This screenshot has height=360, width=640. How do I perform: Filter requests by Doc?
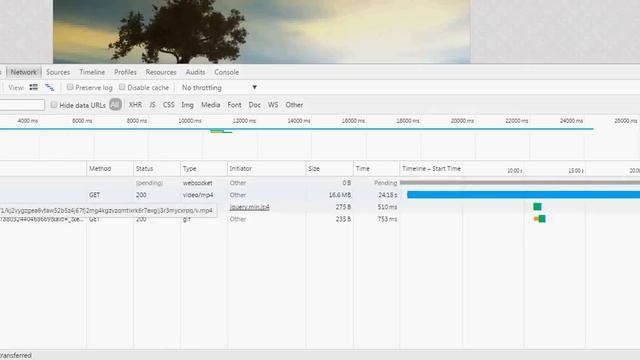(254, 105)
